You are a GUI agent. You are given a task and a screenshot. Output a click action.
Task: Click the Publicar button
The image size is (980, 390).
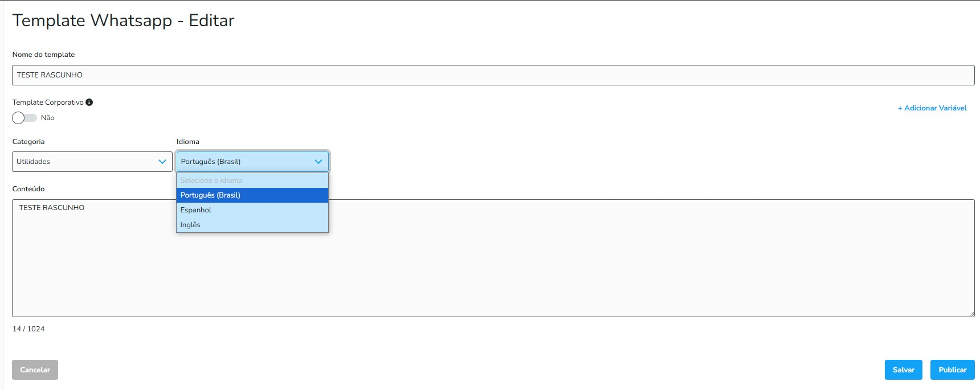[x=952, y=370]
